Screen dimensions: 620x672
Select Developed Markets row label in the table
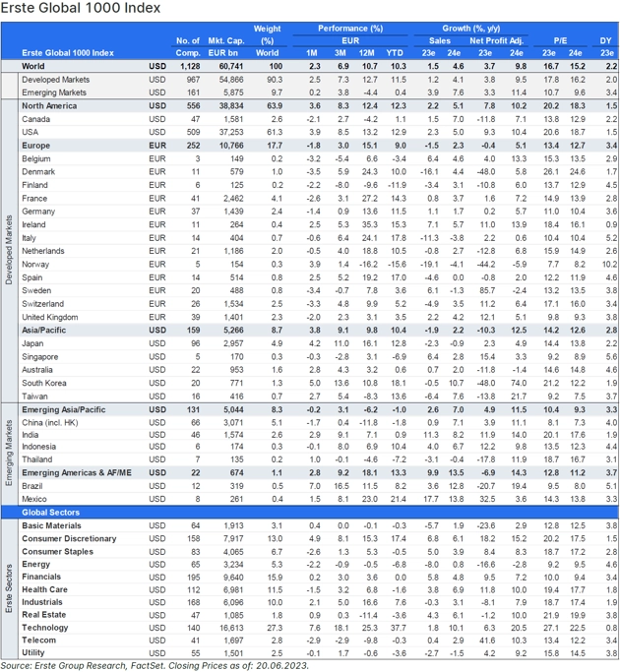coord(56,80)
